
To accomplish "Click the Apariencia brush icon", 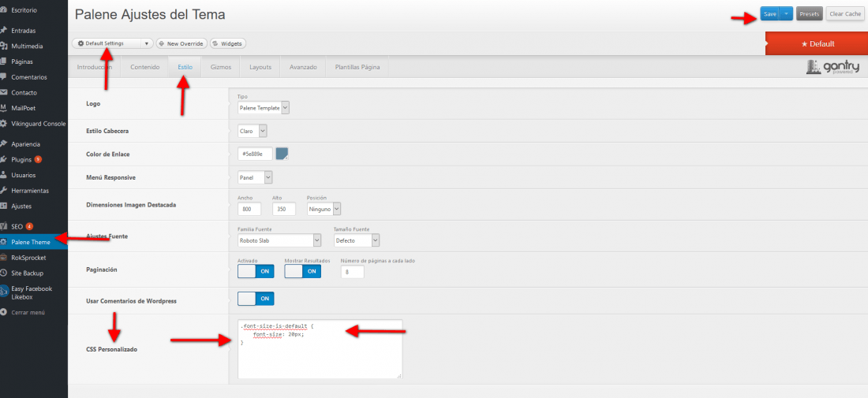I will tap(4, 143).
